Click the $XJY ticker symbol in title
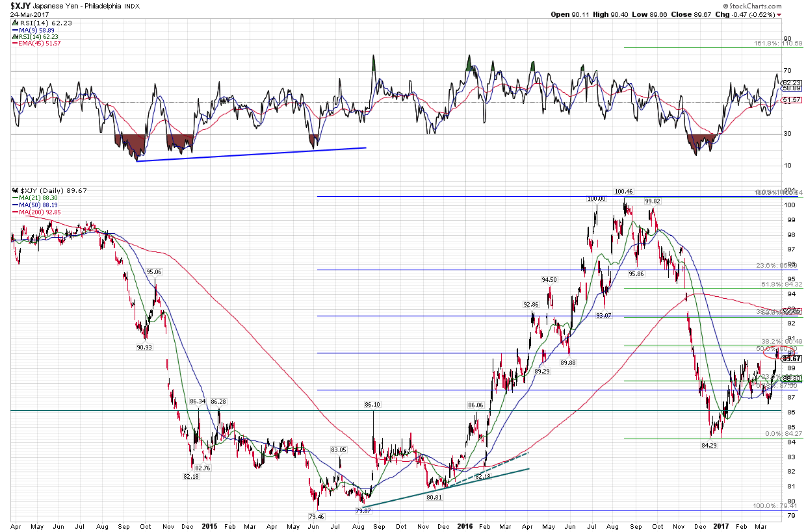This screenshot has width=806, height=532. [x=20, y=5]
